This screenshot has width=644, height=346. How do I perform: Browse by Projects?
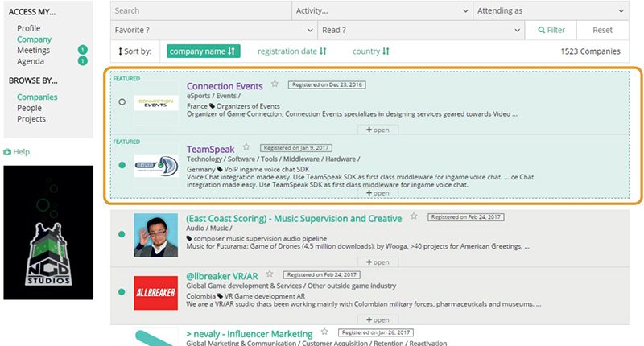click(x=31, y=118)
